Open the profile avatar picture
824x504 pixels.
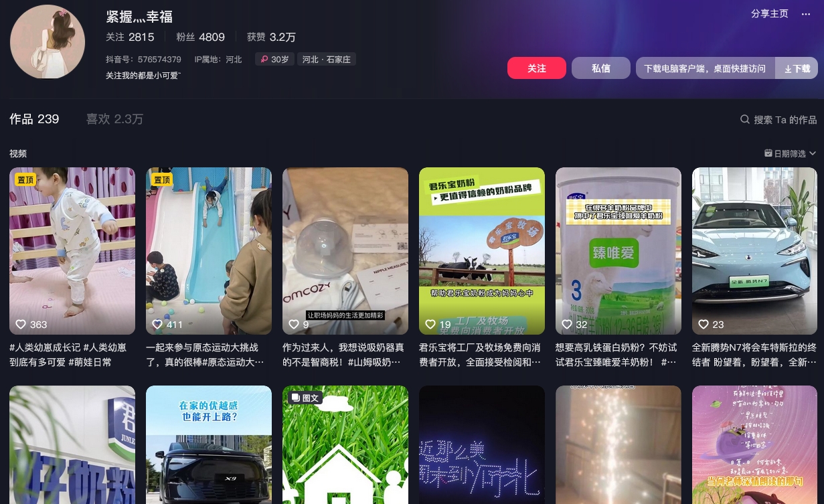click(x=48, y=41)
